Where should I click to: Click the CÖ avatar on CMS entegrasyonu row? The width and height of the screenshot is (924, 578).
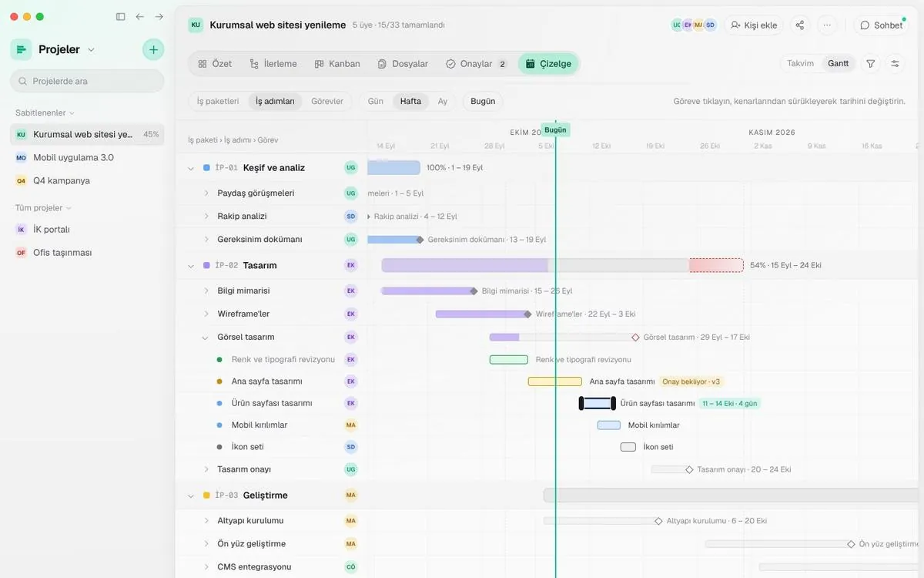pos(351,567)
